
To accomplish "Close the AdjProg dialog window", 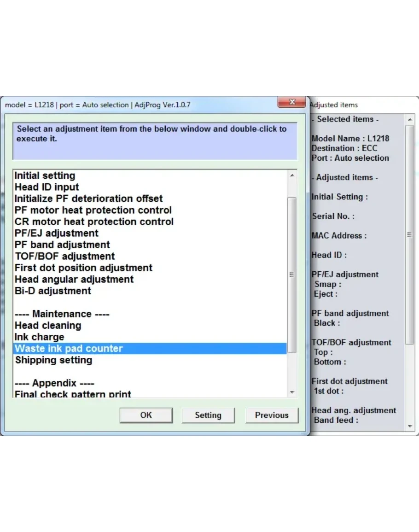I will [291, 102].
